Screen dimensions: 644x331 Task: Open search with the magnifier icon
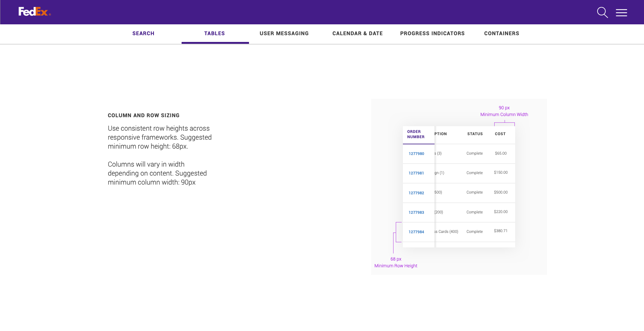pyautogui.click(x=602, y=12)
